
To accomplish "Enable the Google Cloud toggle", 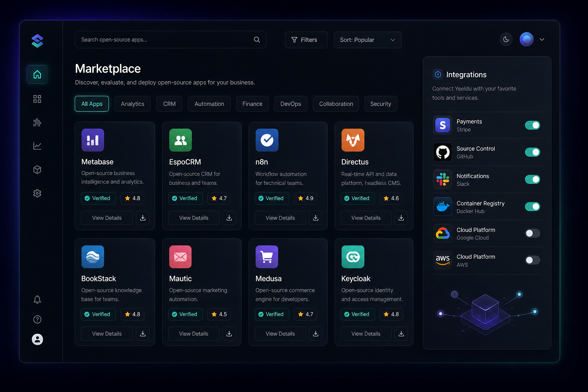I will [532, 234].
